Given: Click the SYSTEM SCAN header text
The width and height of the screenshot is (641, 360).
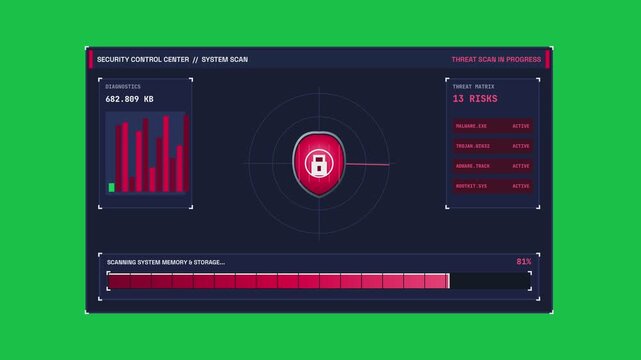Looking at the screenshot, I should pos(224,60).
